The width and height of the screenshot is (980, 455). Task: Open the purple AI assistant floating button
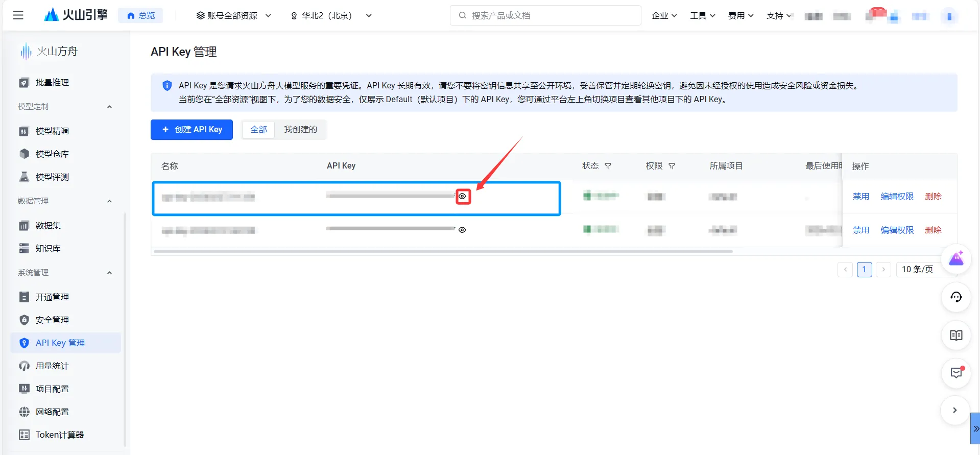[956, 258]
